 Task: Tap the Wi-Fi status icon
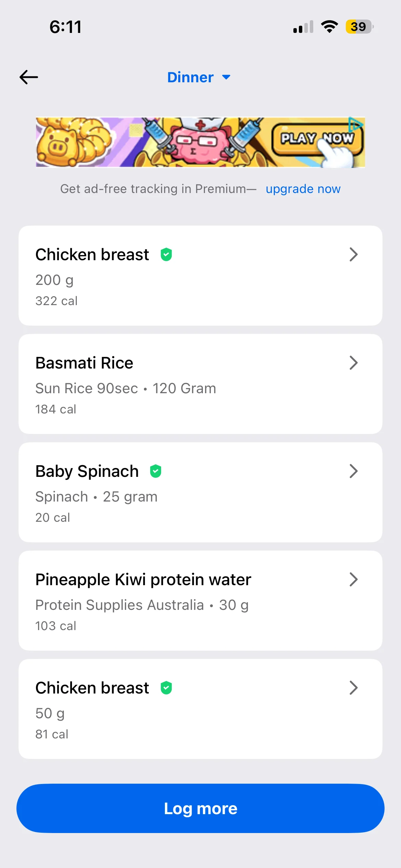coord(329,27)
